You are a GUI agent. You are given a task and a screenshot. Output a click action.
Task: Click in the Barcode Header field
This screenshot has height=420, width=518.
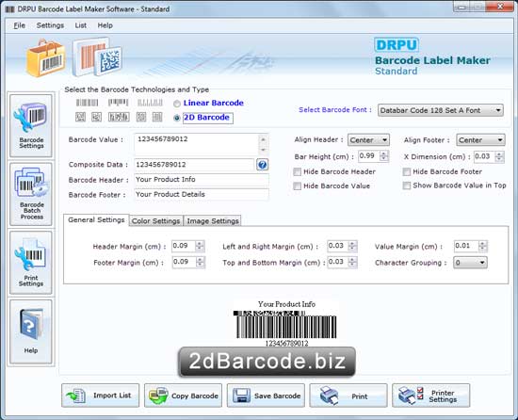click(x=202, y=180)
